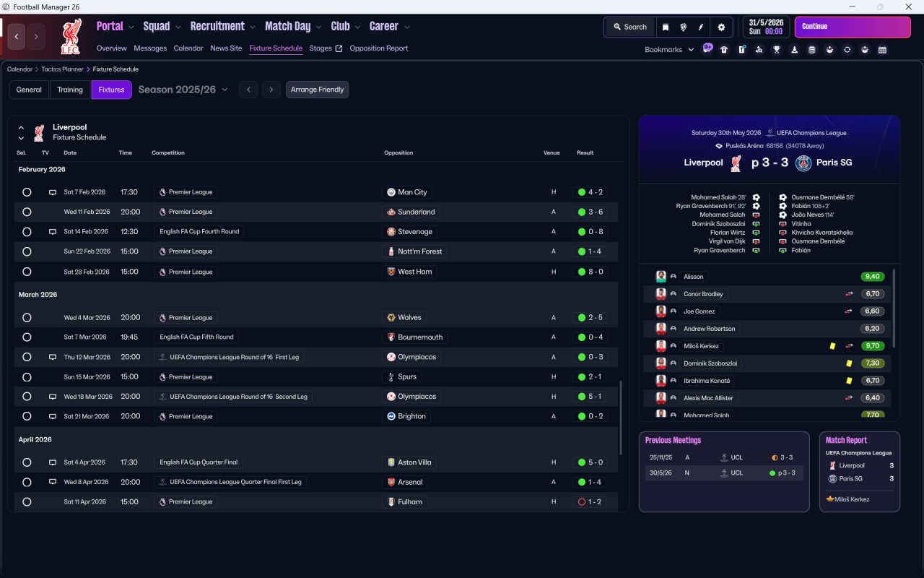Expand the Match Day menu chevron
This screenshot has width=924, height=578.
pyautogui.click(x=318, y=27)
